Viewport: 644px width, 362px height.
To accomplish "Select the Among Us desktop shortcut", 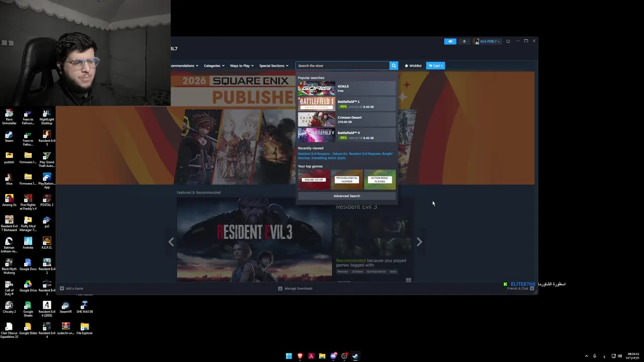I will [9, 201].
